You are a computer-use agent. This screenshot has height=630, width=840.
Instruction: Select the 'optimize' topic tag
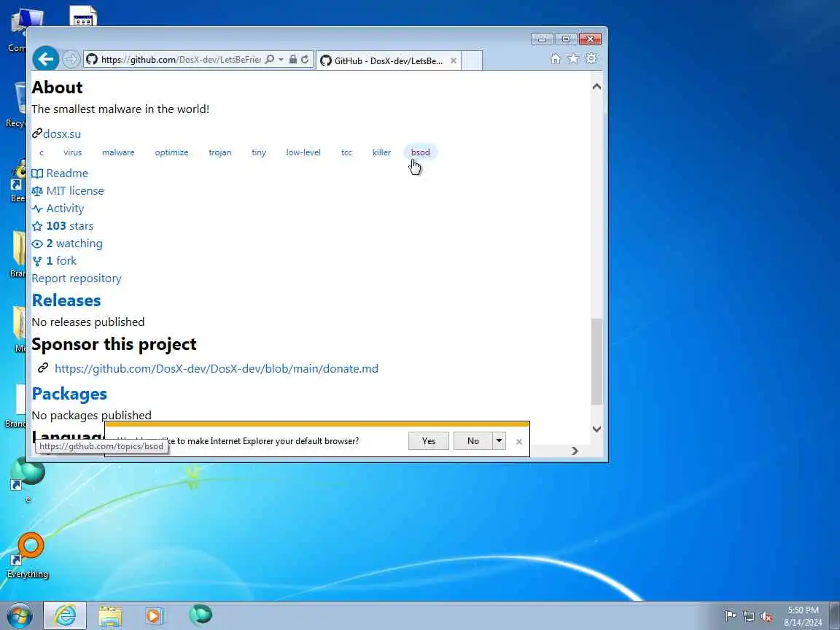[x=171, y=152]
